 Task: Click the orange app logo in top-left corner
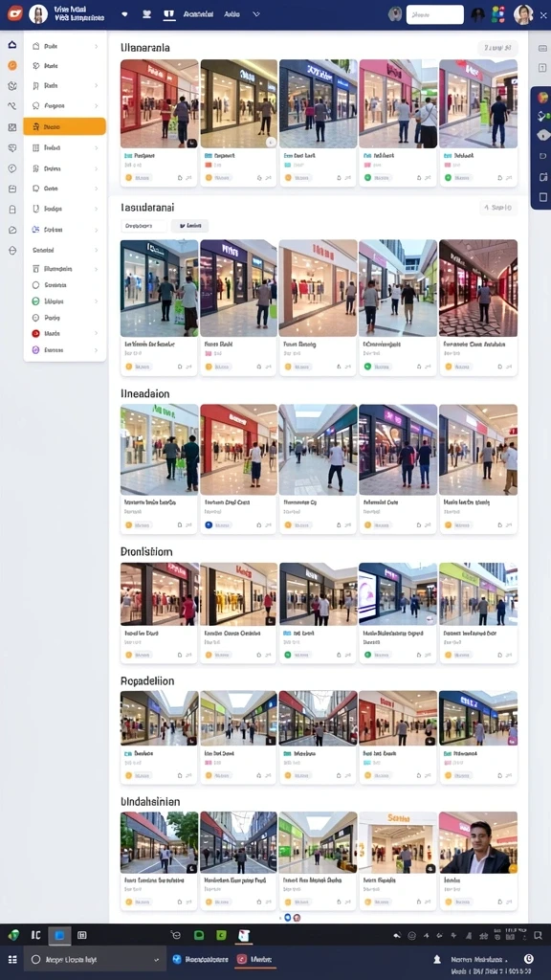14,13
